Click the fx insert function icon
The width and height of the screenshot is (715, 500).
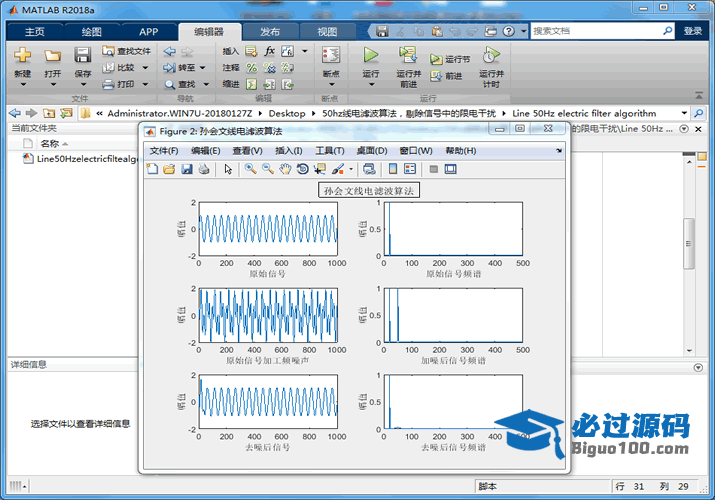[269, 51]
